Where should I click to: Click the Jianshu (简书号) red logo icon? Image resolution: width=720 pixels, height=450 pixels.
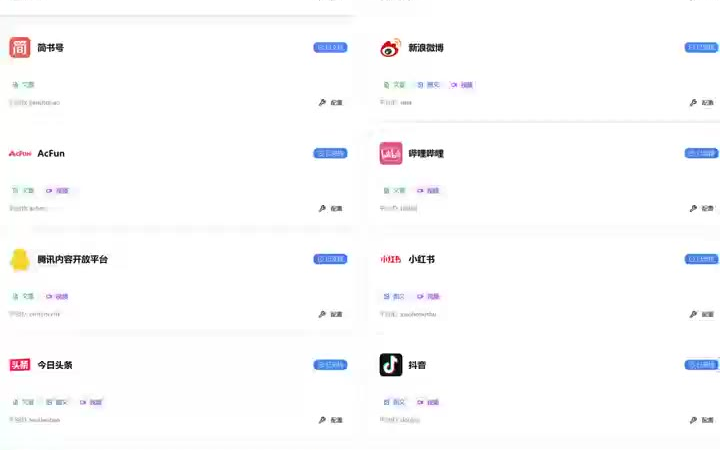pos(20,47)
